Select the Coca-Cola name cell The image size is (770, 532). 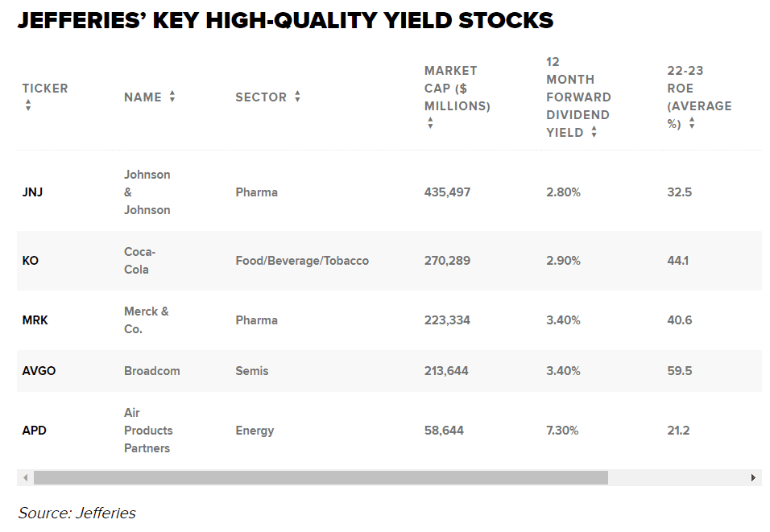[140, 261]
